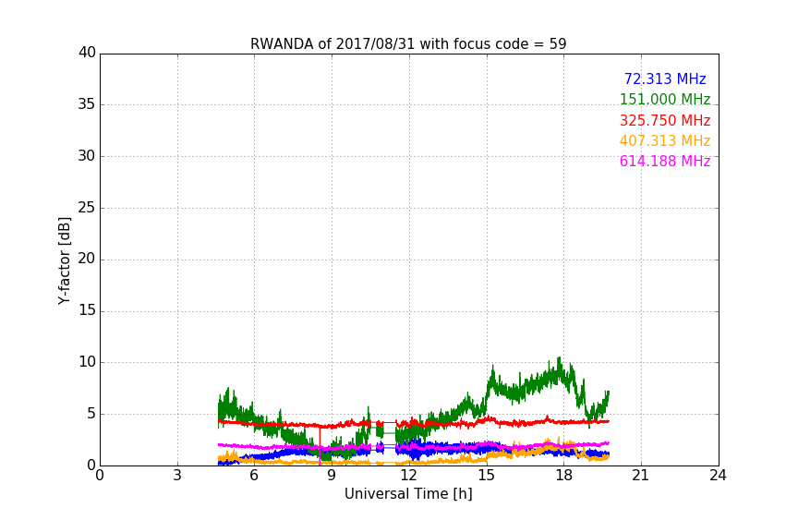Click the y-axis tick label 30
Image resolution: width=798 pixels, height=532 pixels.
87,156
